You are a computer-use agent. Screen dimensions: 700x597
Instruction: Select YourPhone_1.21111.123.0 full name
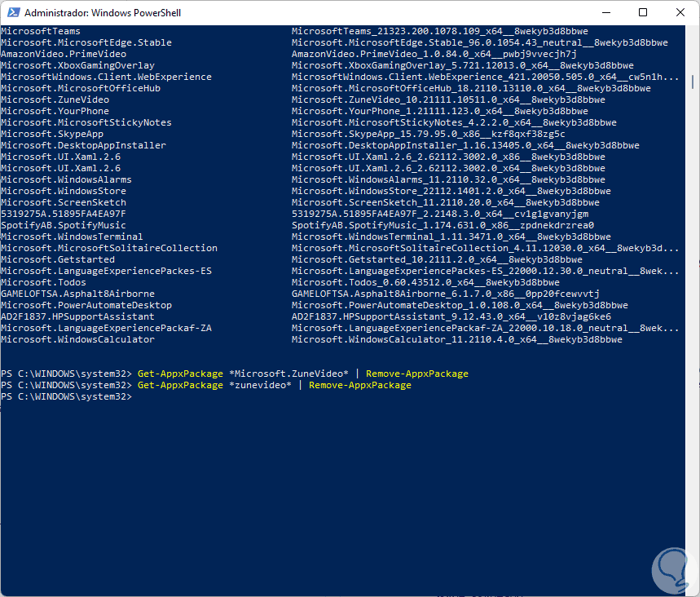click(x=440, y=111)
